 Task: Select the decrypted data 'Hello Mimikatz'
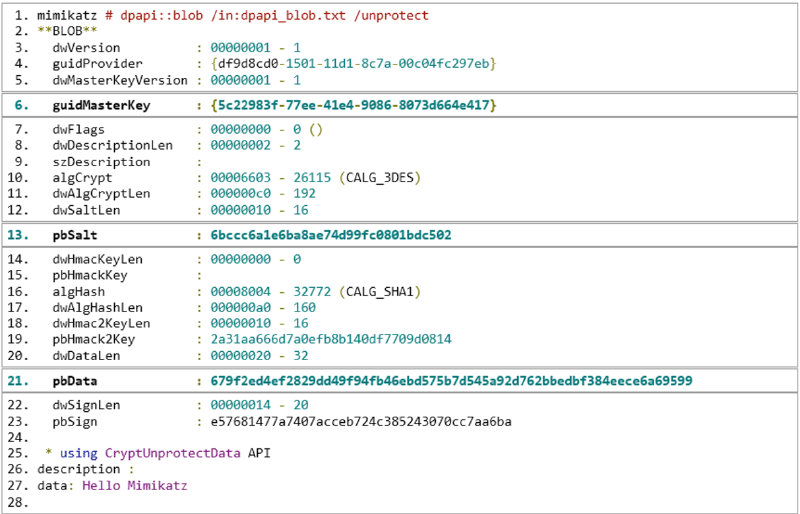135,485
